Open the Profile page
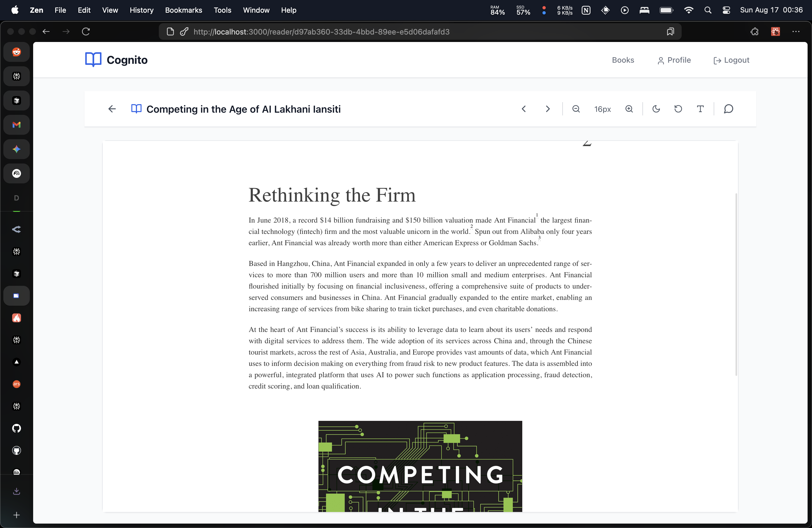 pos(674,60)
